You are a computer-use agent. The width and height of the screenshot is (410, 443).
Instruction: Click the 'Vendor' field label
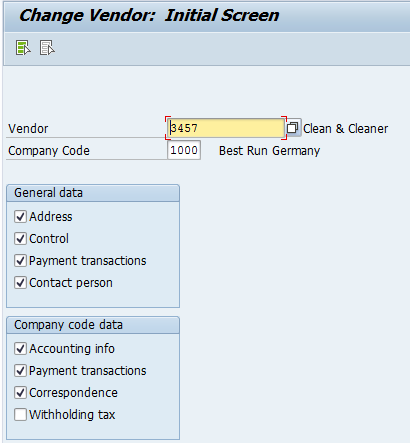coord(28,129)
